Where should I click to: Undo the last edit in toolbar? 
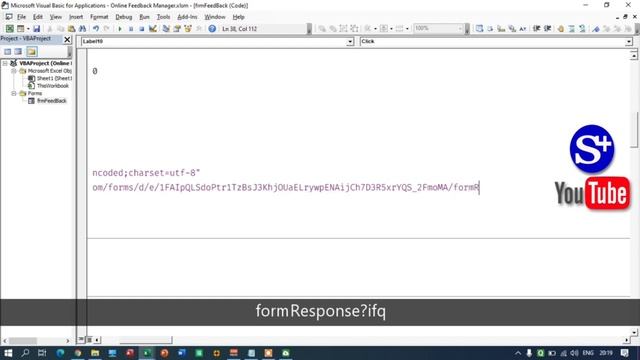coord(96,29)
